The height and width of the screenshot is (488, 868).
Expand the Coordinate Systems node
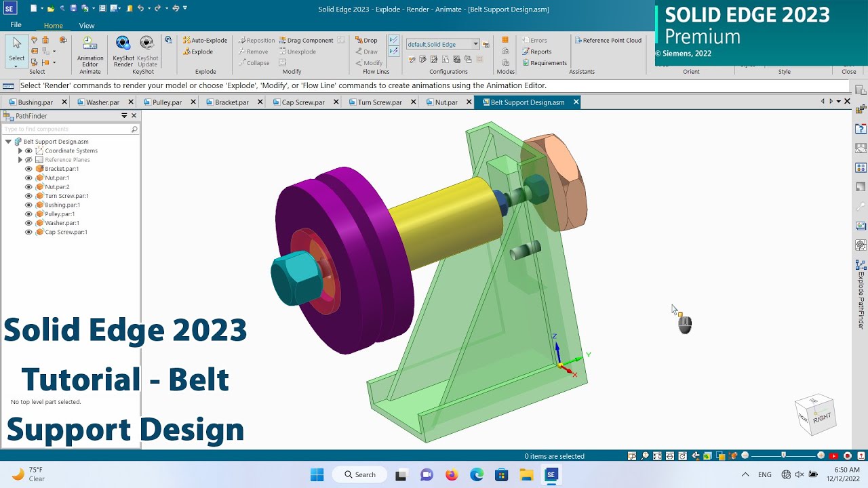click(20, 150)
